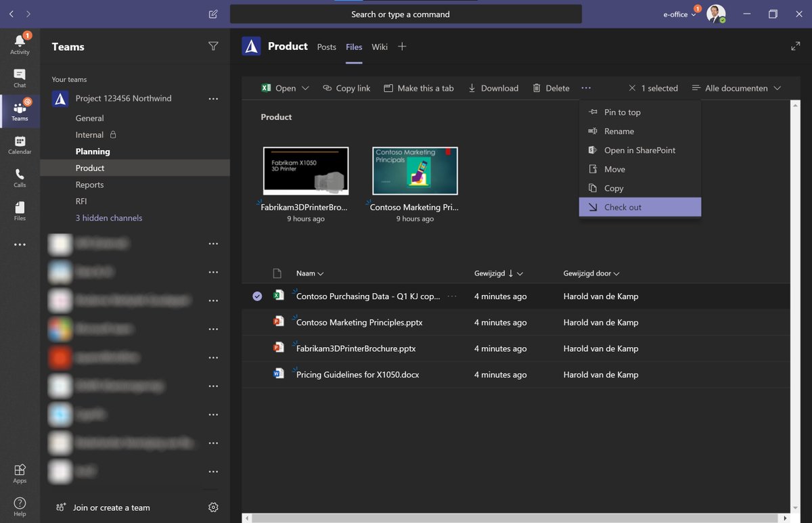This screenshot has height=523, width=812.
Task: Open the user profile picture
Action: pos(716,14)
